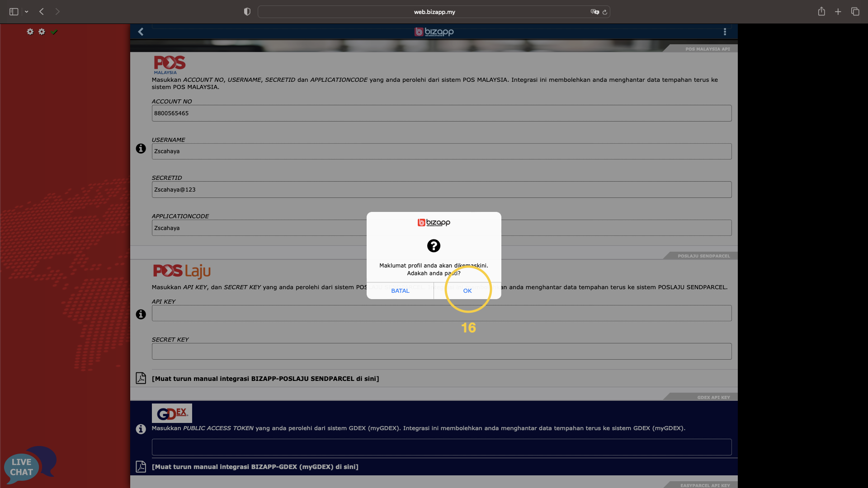Click the PDF icon for GDEX manual
This screenshot has width=868, height=488.
point(141,466)
